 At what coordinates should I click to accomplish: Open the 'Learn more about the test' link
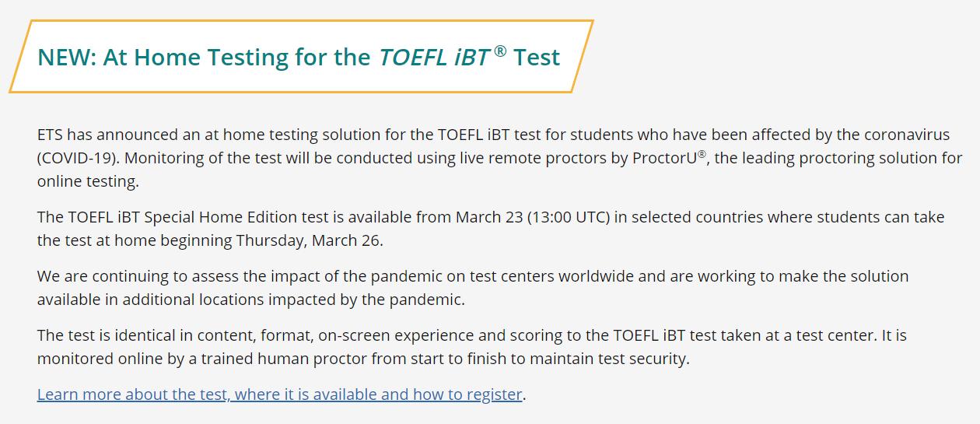point(132,394)
